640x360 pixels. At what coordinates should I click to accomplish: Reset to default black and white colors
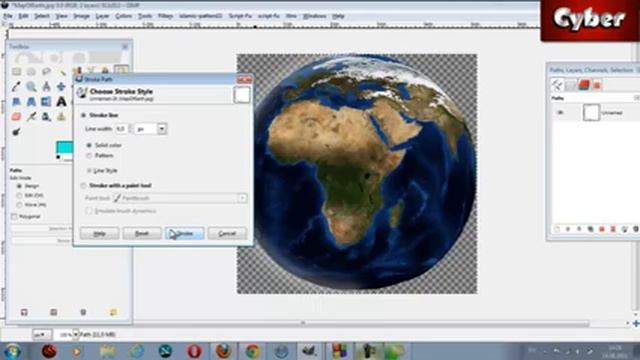click(x=58, y=157)
